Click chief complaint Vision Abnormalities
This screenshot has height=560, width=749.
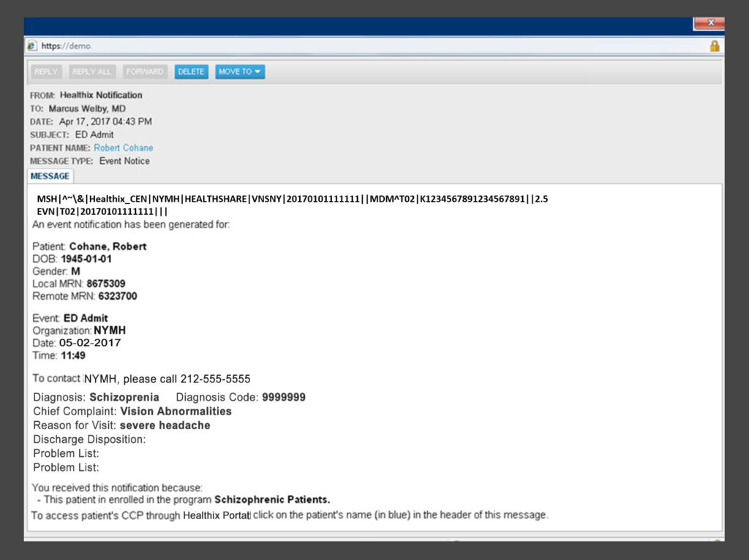coord(176,411)
